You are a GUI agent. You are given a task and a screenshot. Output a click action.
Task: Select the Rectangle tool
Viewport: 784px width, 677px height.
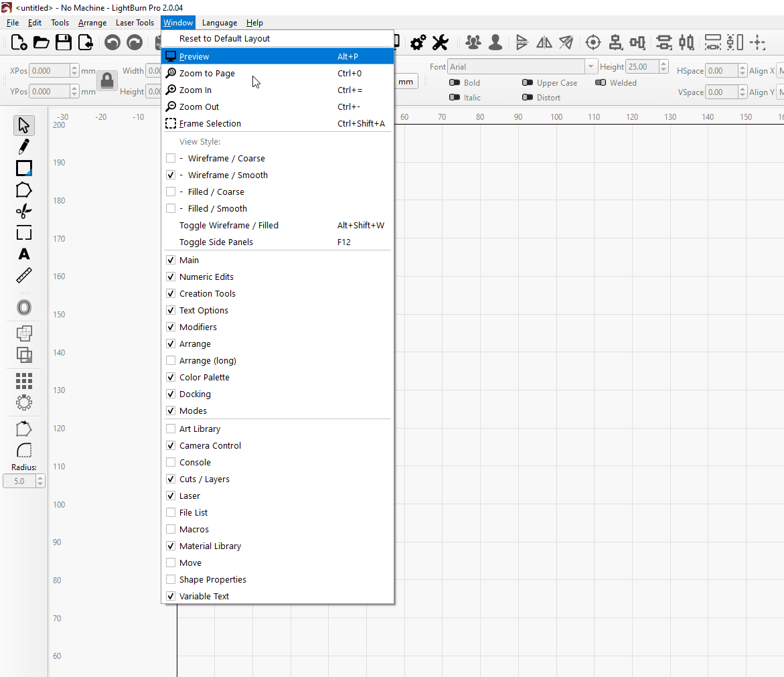(24, 169)
